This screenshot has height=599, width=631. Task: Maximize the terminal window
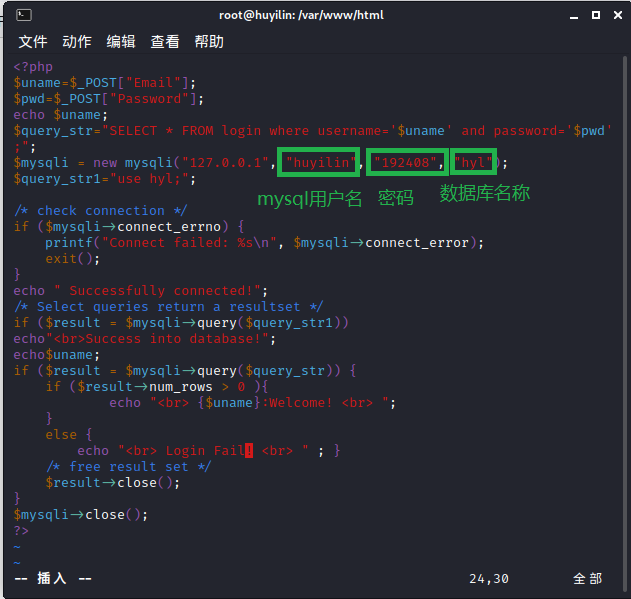pos(596,15)
